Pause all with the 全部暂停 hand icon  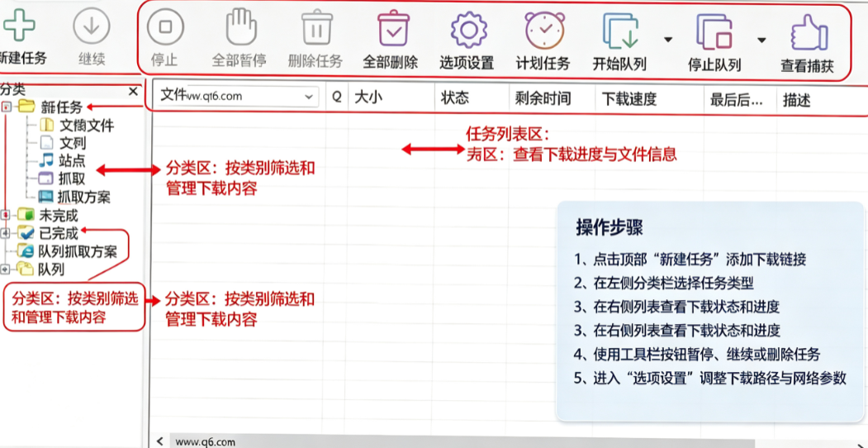coord(241,26)
